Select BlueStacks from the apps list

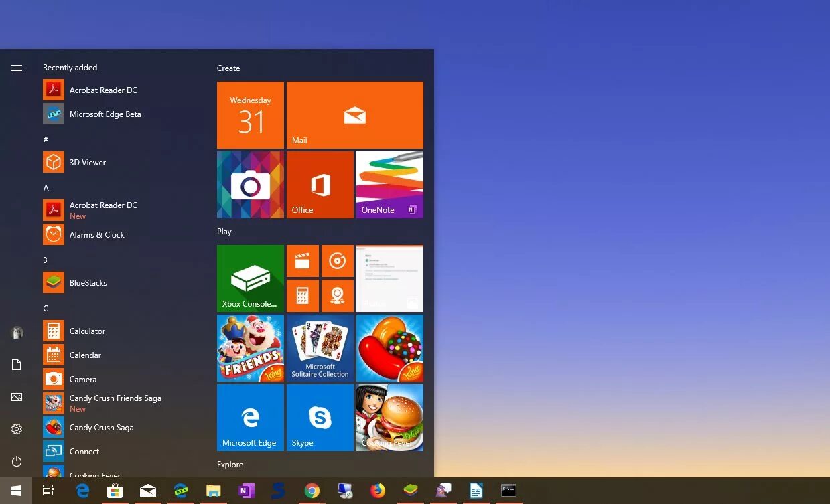click(88, 282)
